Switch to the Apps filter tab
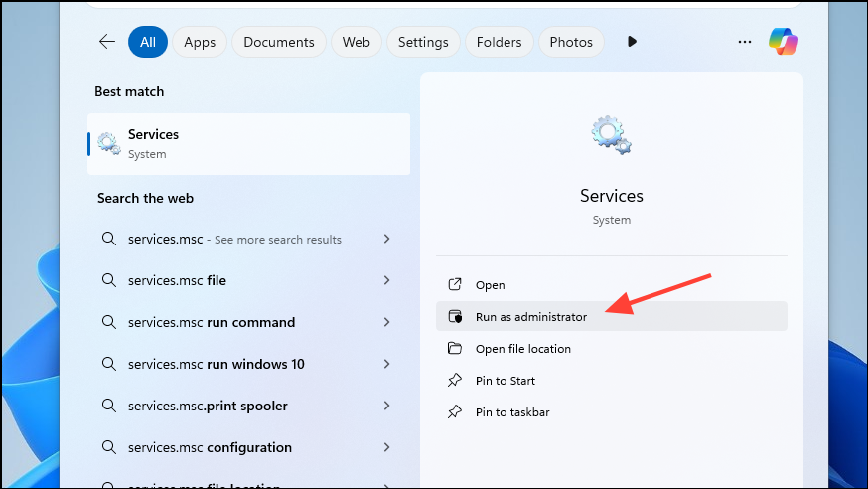The width and height of the screenshot is (868, 489). [x=200, y=42]
